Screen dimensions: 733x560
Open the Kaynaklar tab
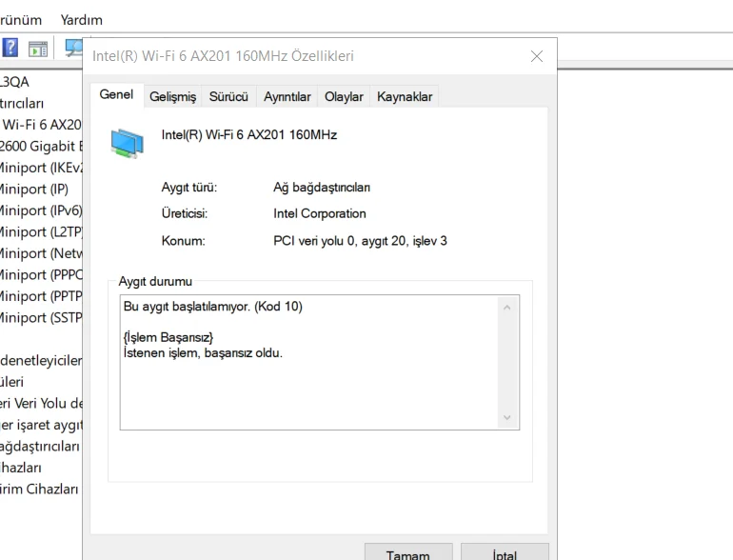[405, 96]
